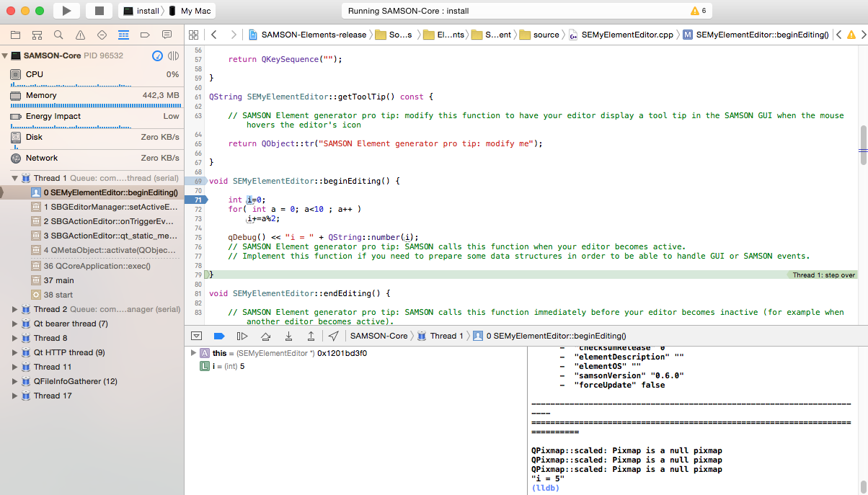Stop the running SAMSON-Core process
Screen dimensions: 868x495
pos(101,10)
